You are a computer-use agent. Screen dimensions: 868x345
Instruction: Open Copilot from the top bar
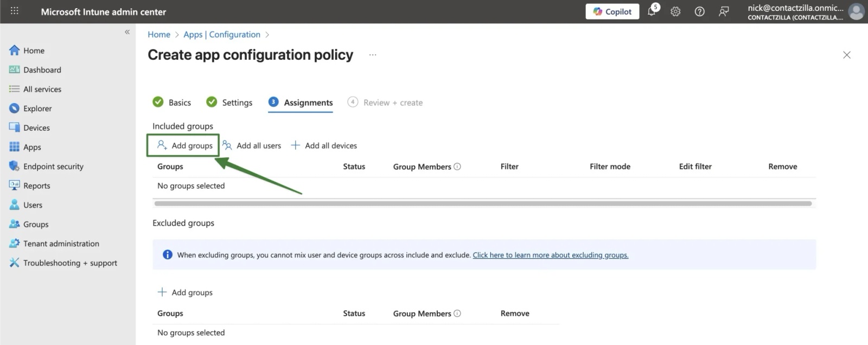pos(612,11)
